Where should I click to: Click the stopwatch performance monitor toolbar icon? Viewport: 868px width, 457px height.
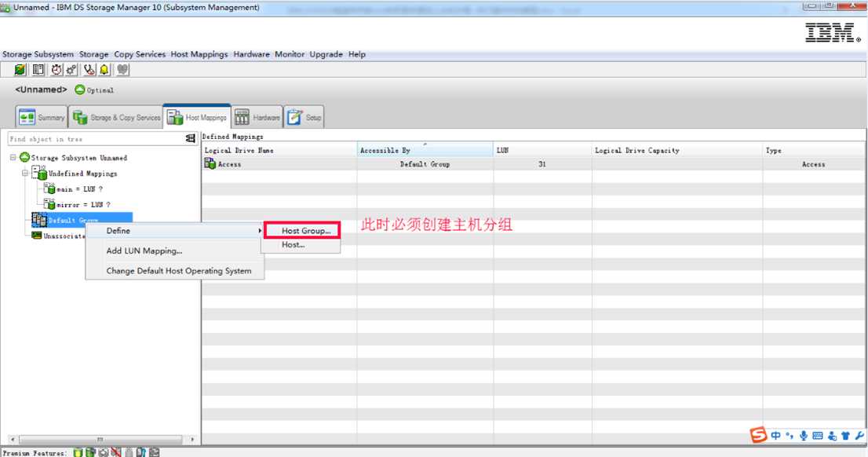coord(57,69)
